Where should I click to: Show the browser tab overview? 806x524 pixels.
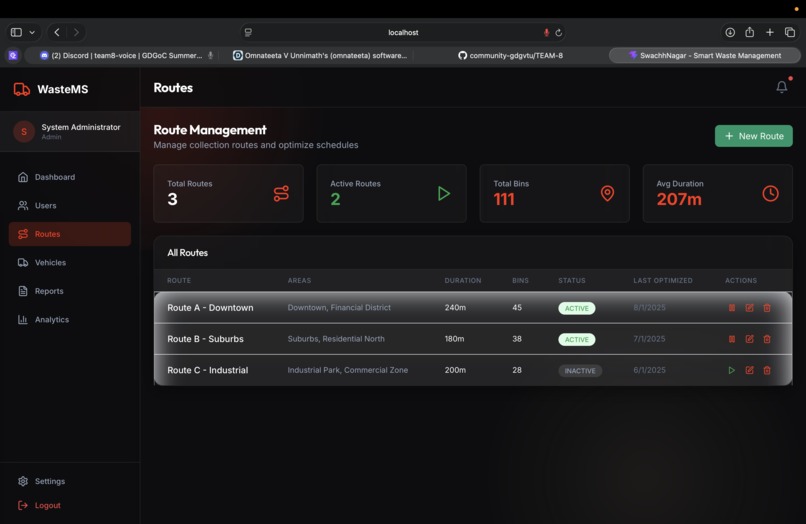(790, 32)
